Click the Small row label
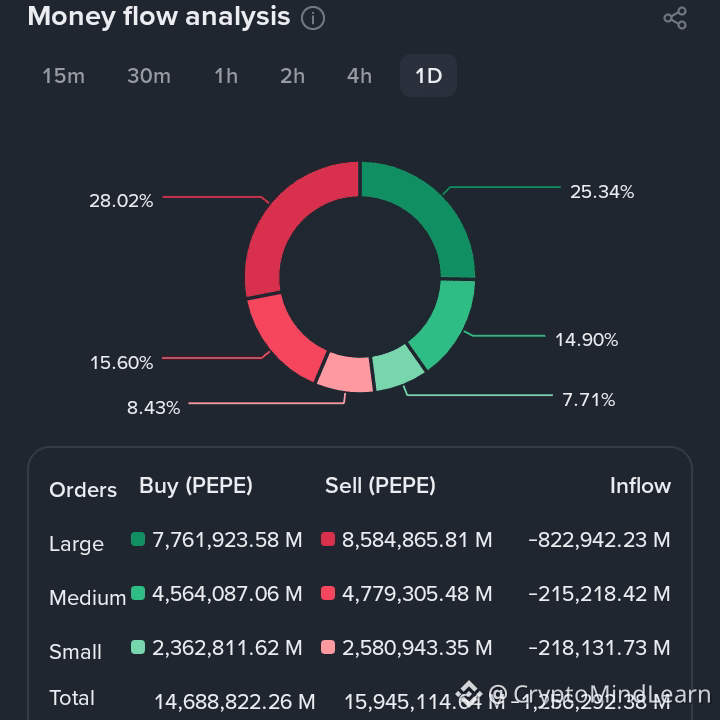720x720 pixels. pos(75,652)
